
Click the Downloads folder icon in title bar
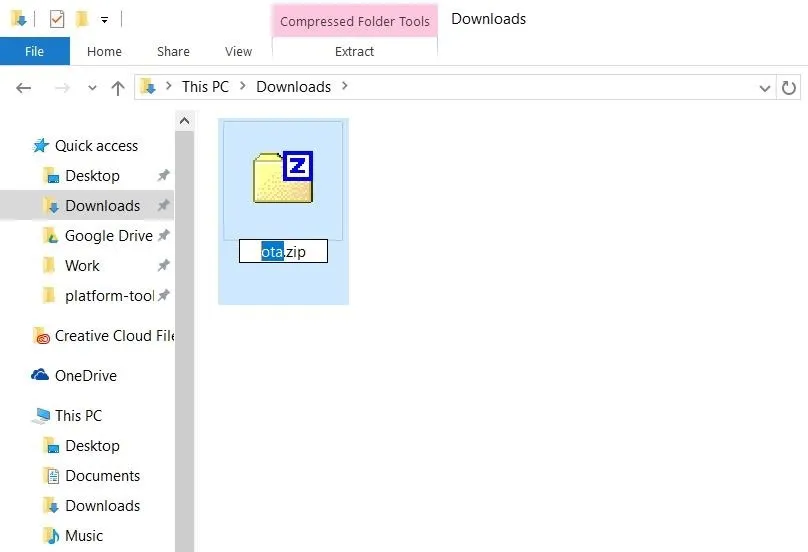[x=19, y=20]
